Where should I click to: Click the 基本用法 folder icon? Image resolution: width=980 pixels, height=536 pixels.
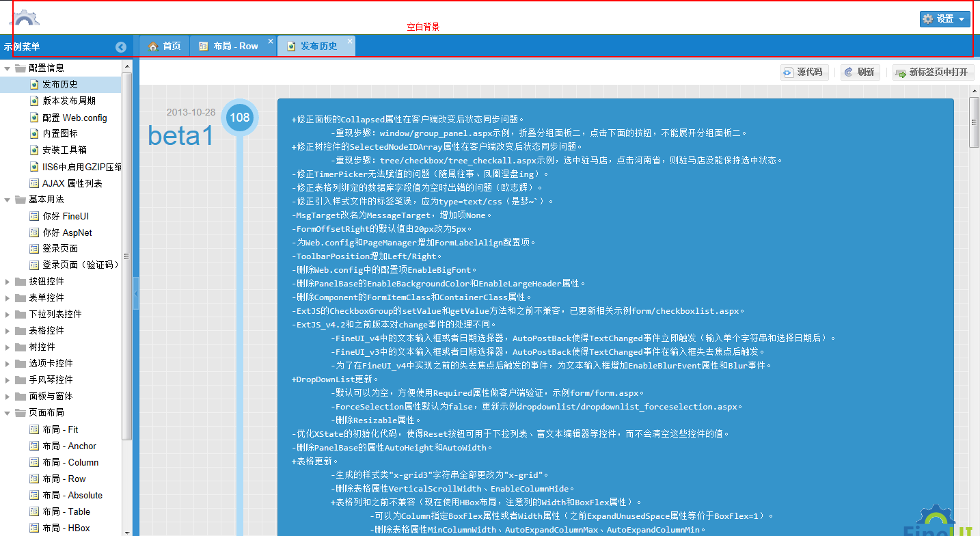tap(21, 199)
